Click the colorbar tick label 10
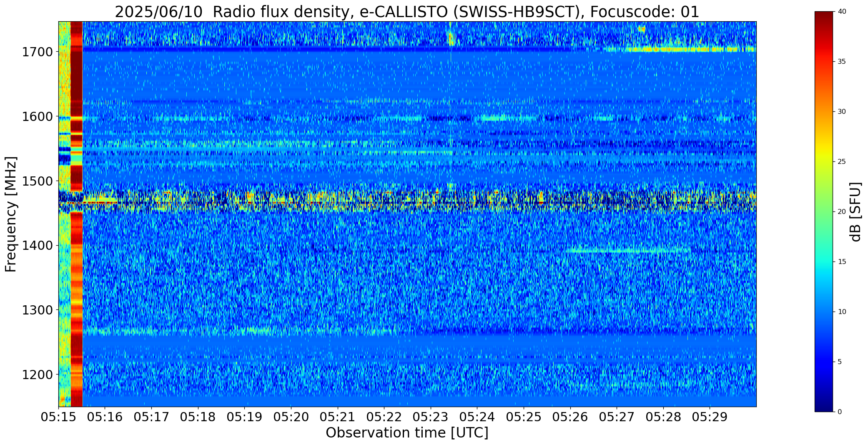This screenshot has height=445, width=868. 842,312
